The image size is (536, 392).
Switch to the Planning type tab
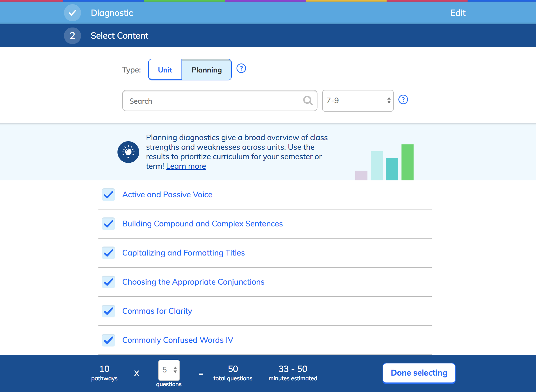pyautogui.click(x=207, y=70)
